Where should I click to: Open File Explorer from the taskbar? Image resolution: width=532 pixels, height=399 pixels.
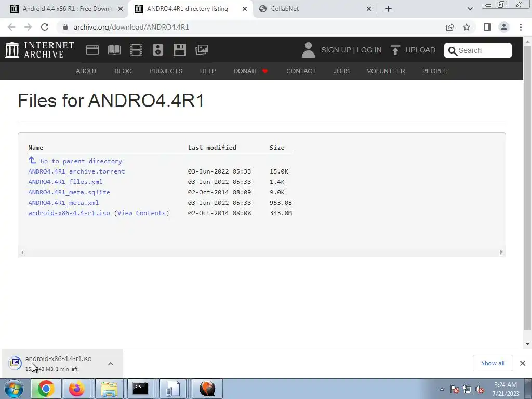coord(109,389)
